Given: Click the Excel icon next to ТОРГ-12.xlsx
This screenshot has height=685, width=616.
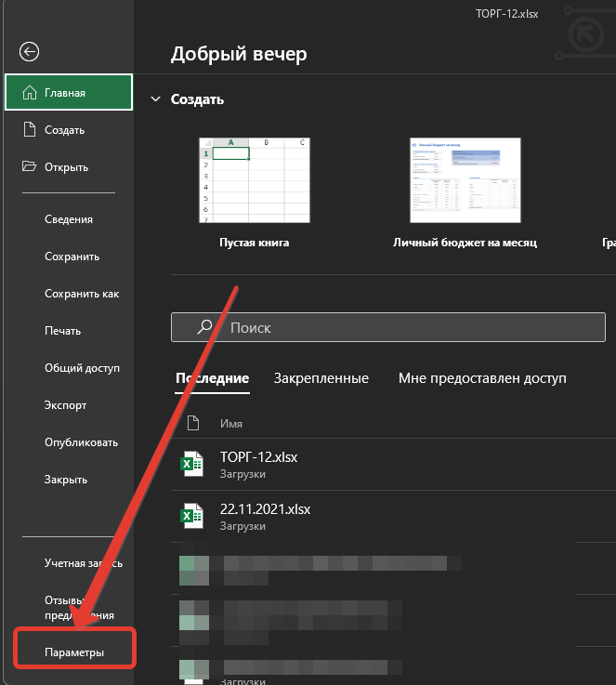Looking at the screenshot, I should pos(191,464).
